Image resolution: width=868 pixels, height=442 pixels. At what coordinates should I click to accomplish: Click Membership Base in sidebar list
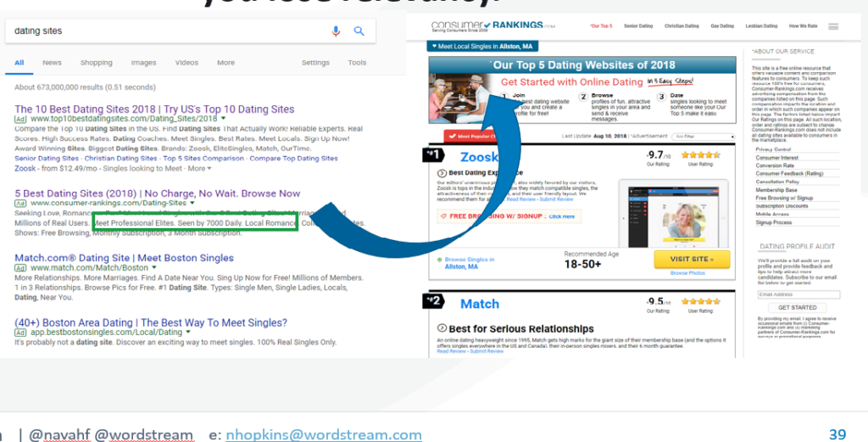tap(776, 190)
